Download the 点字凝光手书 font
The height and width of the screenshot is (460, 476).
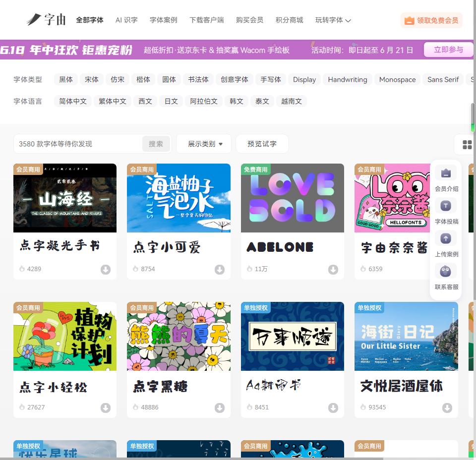point(106,270)
